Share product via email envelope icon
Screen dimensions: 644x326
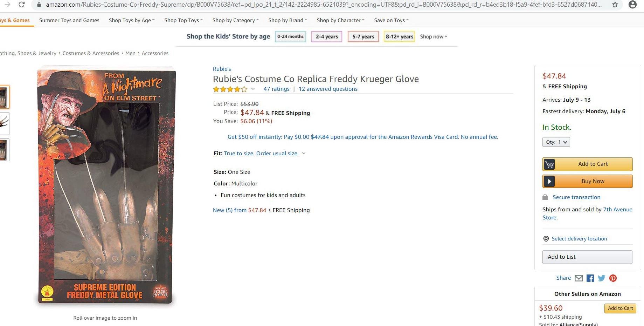579,278
